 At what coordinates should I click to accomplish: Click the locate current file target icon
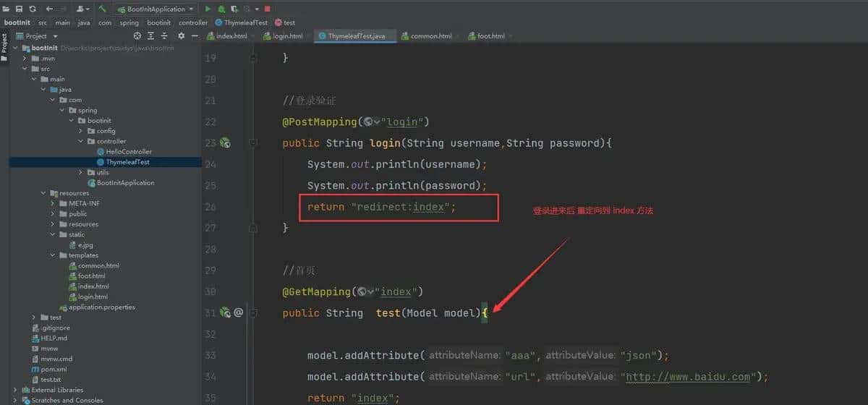(136, 35)
